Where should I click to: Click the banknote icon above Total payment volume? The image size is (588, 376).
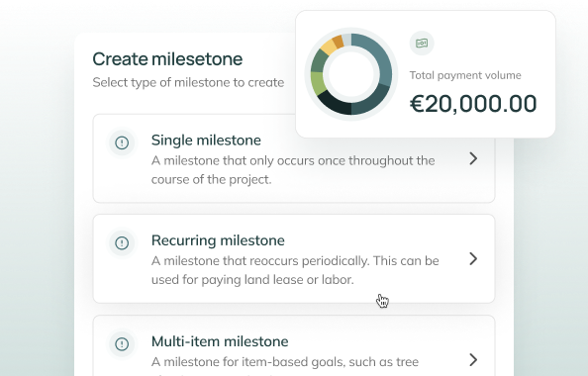click(422, 44)
